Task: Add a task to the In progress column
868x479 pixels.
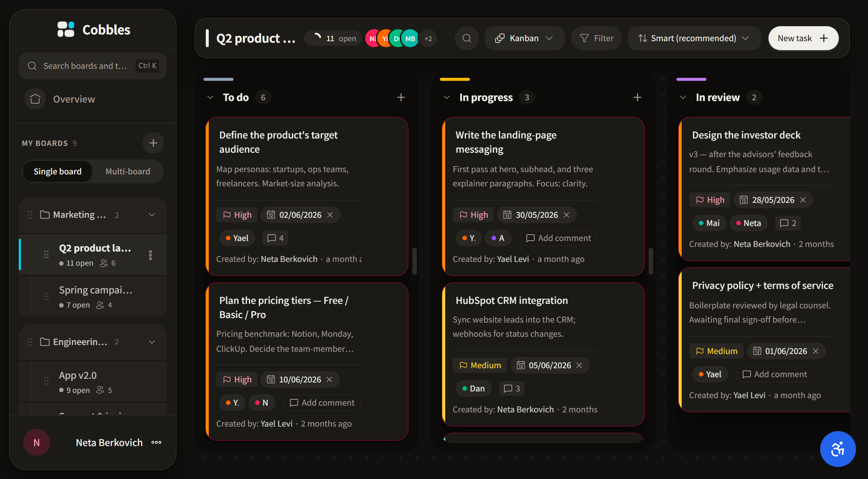Action: tap(637, 97)
